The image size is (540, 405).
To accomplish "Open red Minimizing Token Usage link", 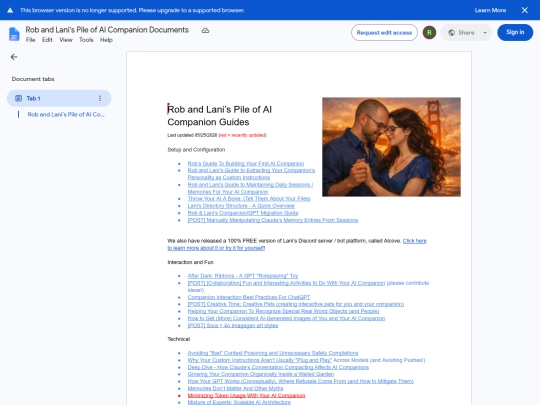I will (247, 396).
